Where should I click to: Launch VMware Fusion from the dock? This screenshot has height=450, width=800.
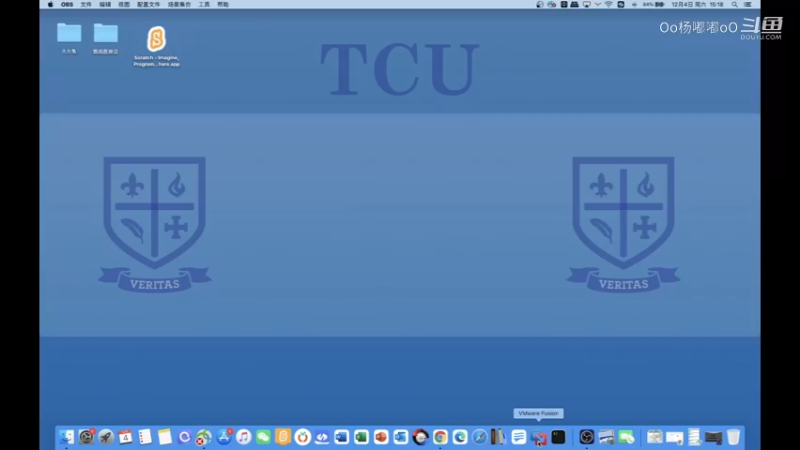538,437
